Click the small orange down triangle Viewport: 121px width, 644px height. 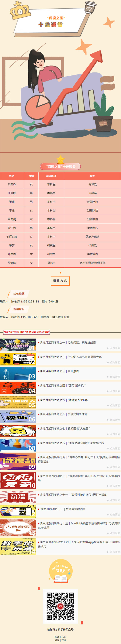pos(60,273)
